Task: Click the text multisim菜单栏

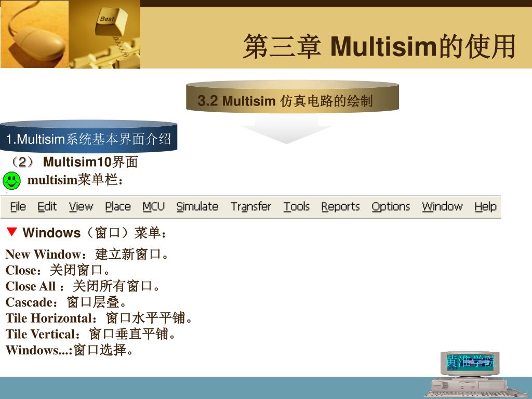Action: (75, 180)
